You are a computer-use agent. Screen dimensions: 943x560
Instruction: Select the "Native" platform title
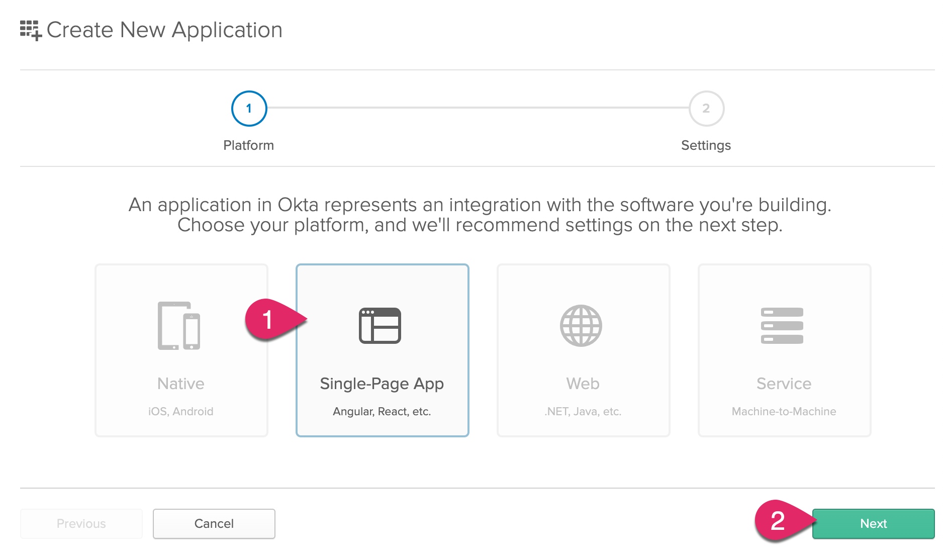pyautogui.click(x=181, y=384)
